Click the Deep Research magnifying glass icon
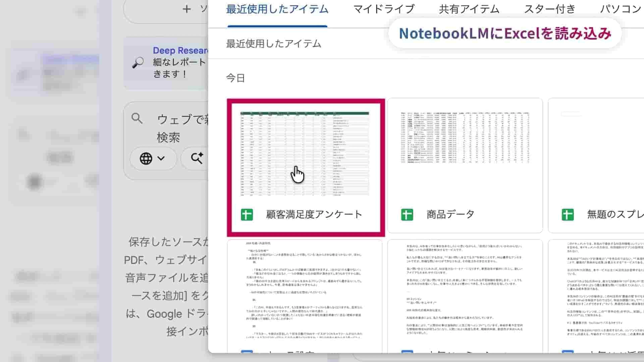644x362 pixels. [x=138, y=63]
